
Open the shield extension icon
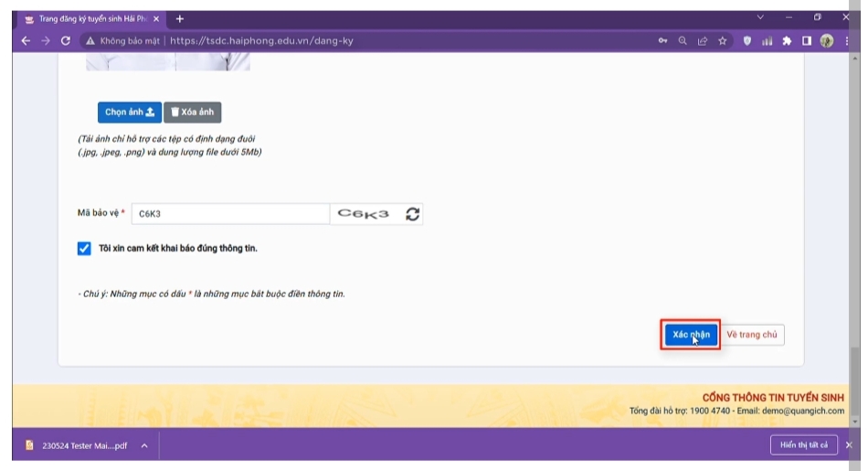[746, 40]
